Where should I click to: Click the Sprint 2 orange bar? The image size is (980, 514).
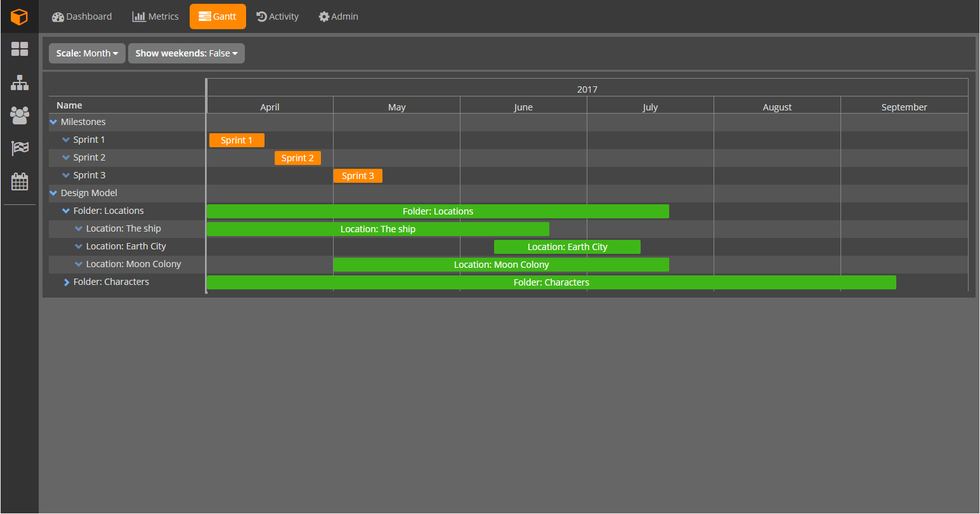pos(297,157)
